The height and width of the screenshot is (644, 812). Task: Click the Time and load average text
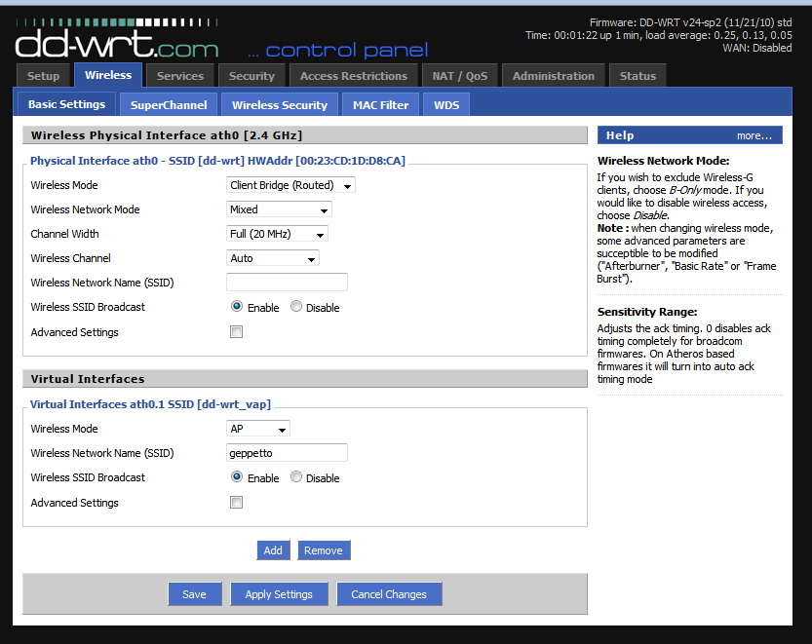pos(659,35)
